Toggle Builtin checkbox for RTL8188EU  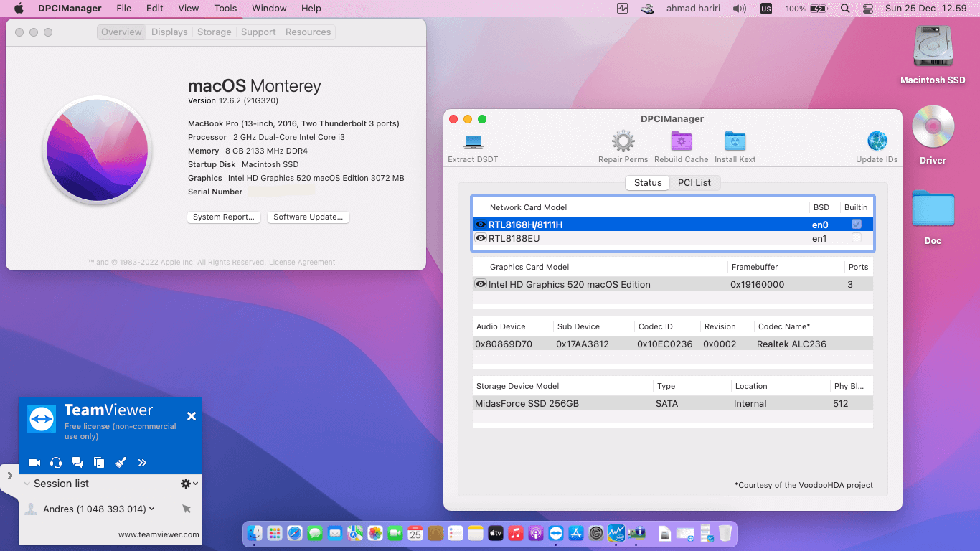[857, 238]
